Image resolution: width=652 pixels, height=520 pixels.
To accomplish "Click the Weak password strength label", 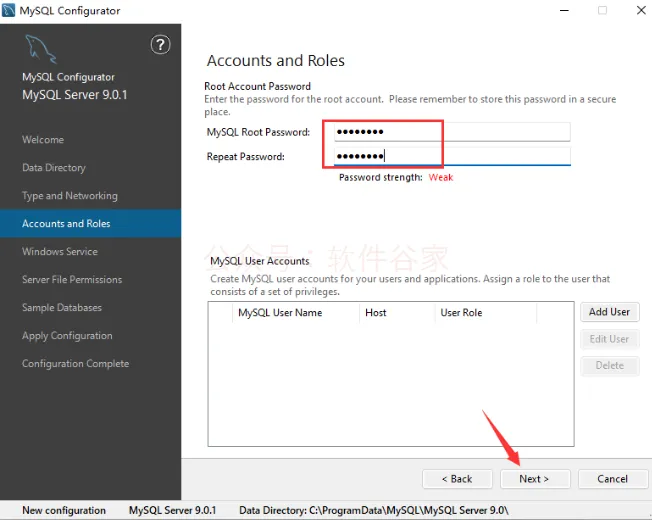I will tap(441, 177).
